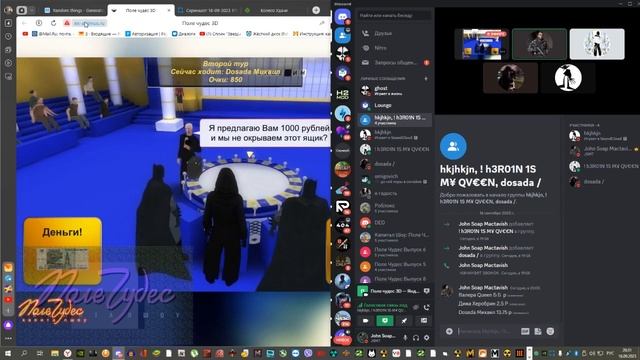Open YouTube bookmark icon in bookmarks bar
The width and height of the screenshot is (640, 360).
(25, 34)
